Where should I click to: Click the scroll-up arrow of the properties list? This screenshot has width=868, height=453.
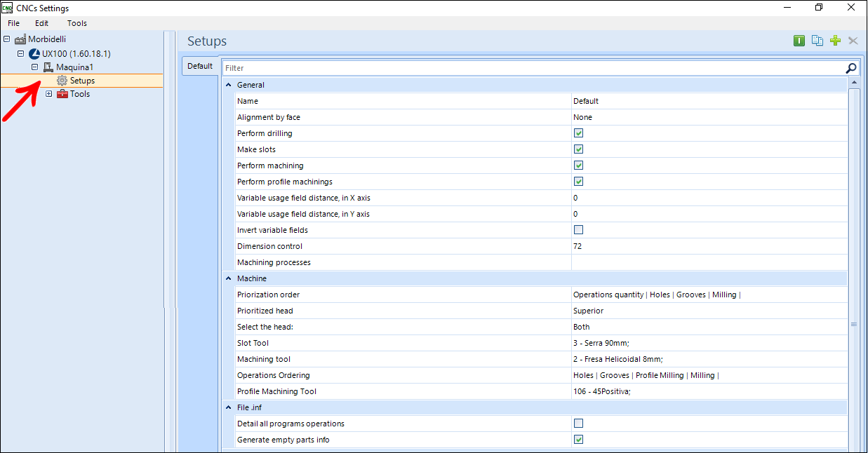click(854, 83)
